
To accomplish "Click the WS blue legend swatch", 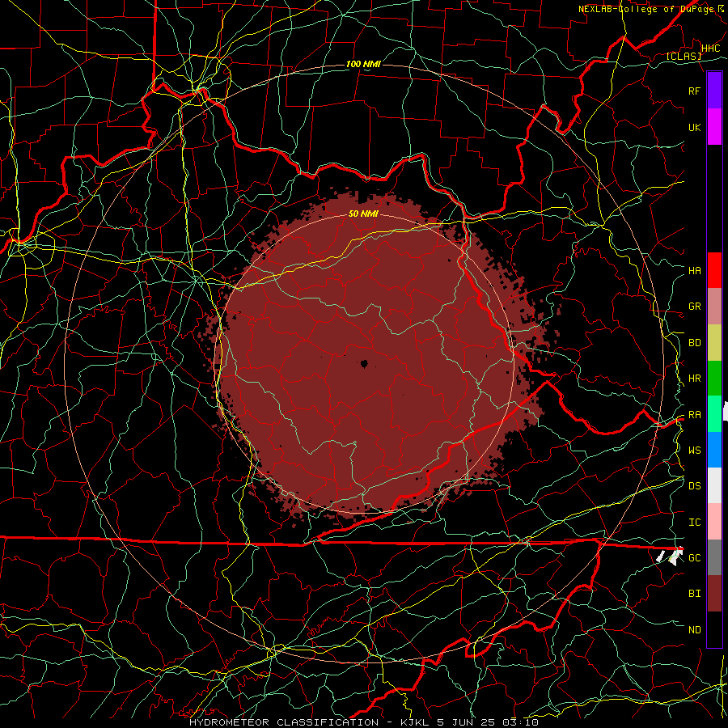I will pos(714,450).
